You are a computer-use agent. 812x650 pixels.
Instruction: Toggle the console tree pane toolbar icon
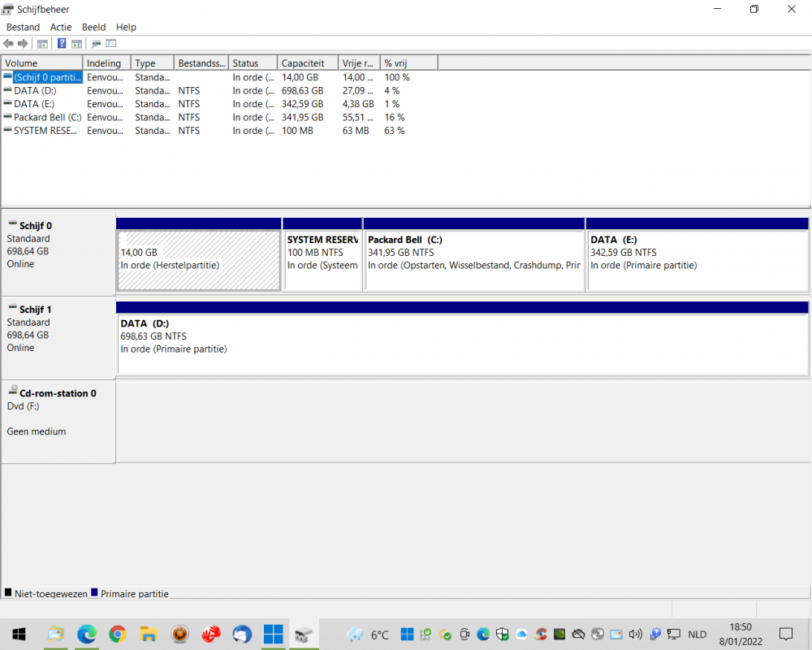42,44
